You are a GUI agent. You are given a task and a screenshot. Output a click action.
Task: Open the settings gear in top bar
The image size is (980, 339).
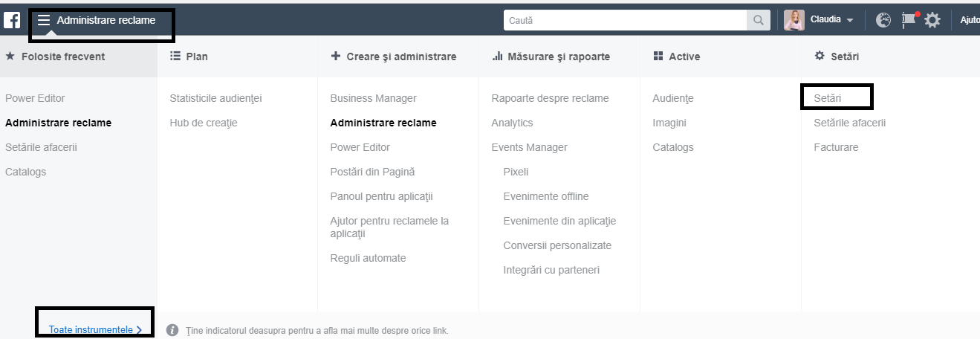click(x=932, y=20)
